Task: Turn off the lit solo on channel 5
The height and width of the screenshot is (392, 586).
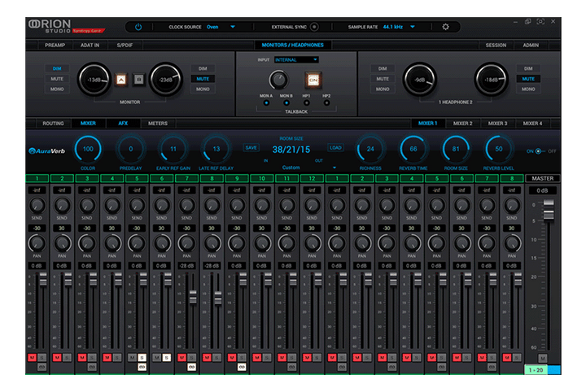Action: click(142, 358)
